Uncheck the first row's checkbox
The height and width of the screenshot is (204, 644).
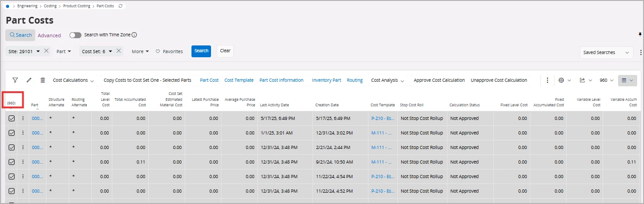tap(12, 119)
